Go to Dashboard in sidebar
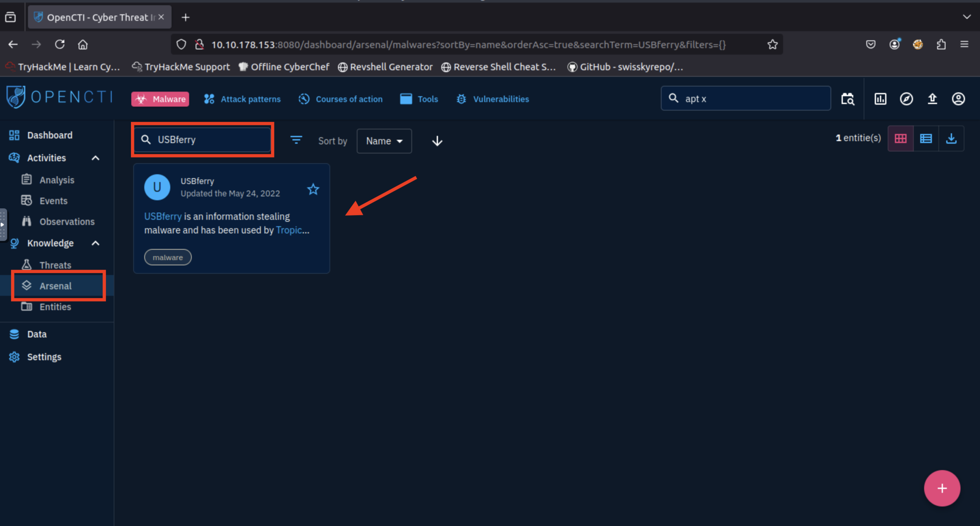The image size is (980, 526). pyautogui.click(x=57, y=135)
